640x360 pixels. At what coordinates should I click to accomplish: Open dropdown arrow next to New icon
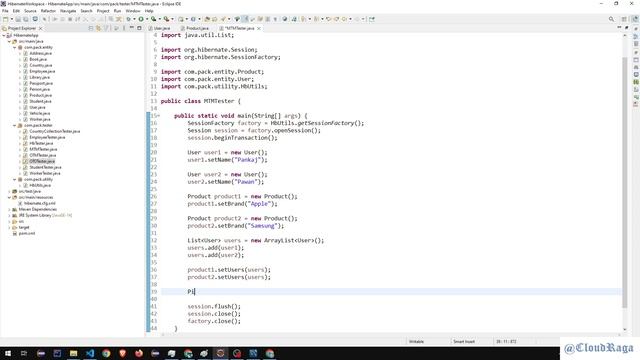click(x=11, y=19)
